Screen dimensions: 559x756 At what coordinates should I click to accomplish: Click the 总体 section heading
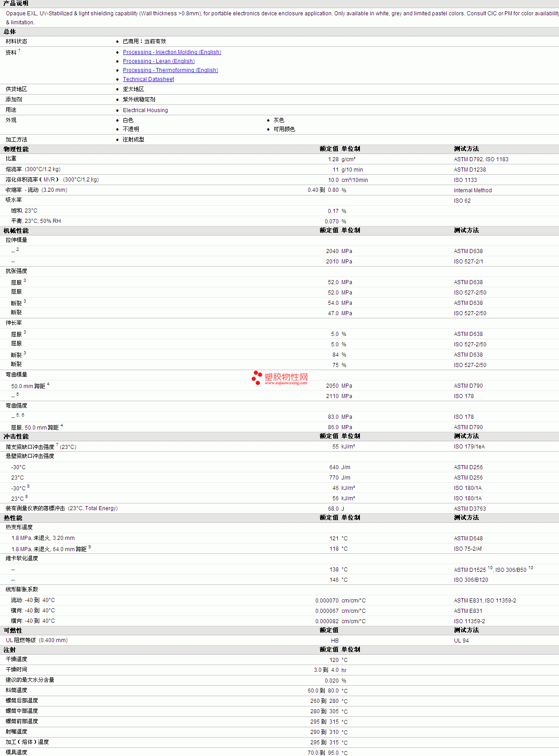(9, 32)
